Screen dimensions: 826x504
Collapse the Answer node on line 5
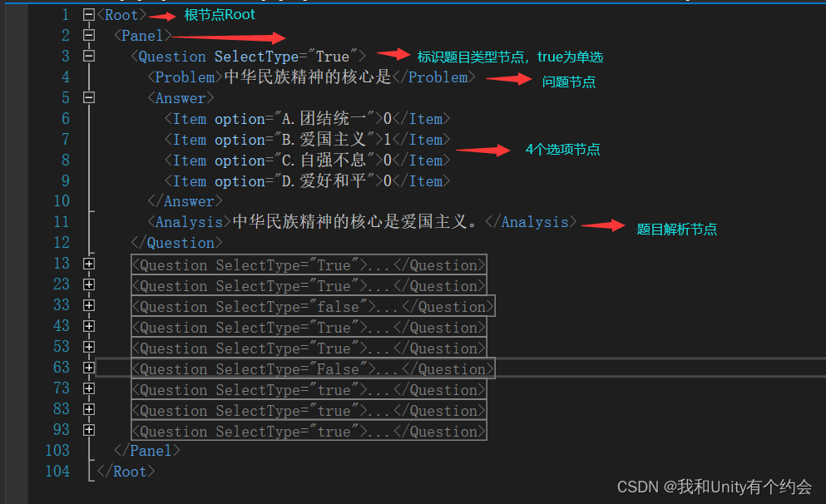coord(89,97)
